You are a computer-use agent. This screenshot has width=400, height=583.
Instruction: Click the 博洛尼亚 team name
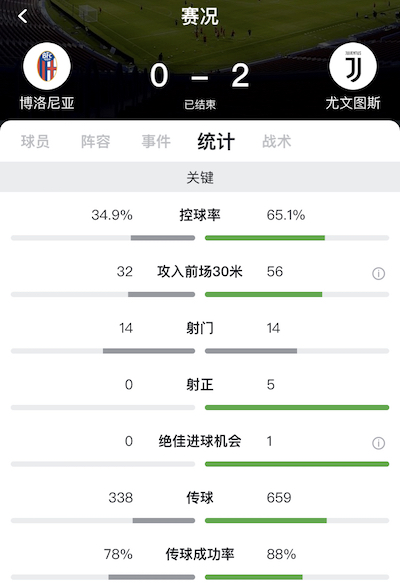coord(47,103)
